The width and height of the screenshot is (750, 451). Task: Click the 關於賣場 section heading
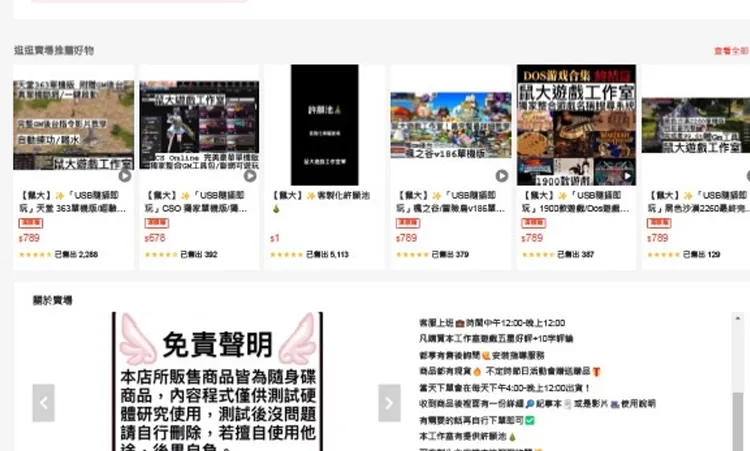[x=52, y=300]
